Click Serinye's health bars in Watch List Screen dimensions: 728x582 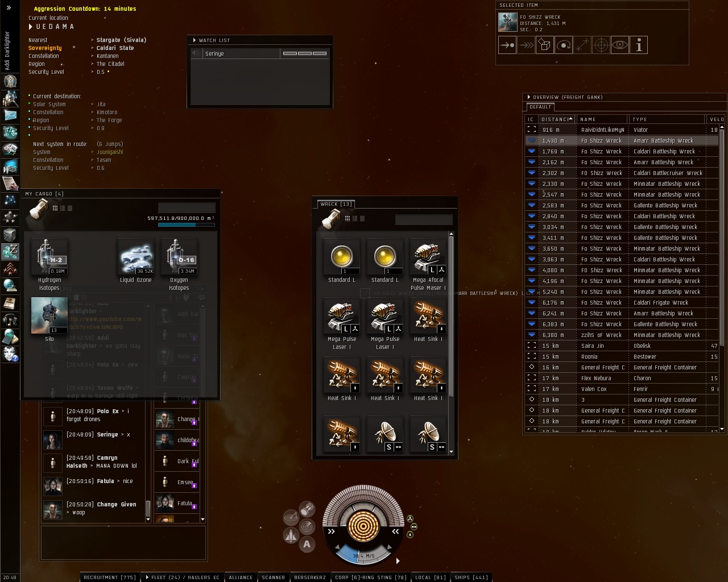pos(305,53)
